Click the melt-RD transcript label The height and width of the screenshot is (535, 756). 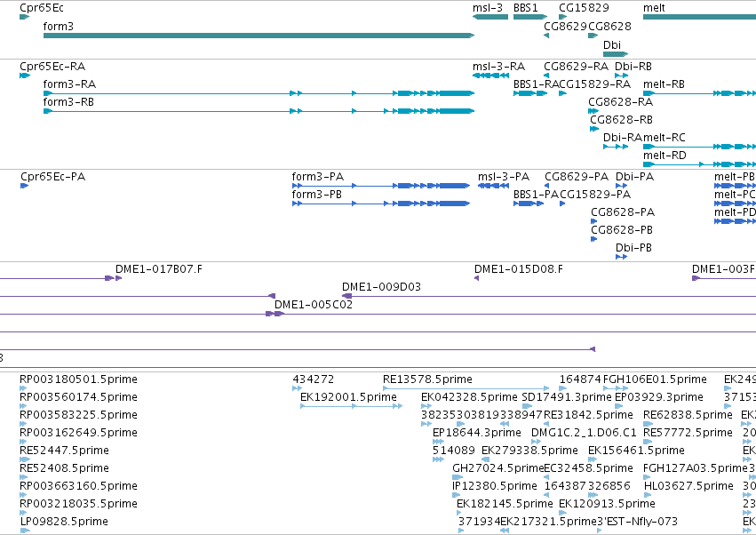(x=664, y=156)
